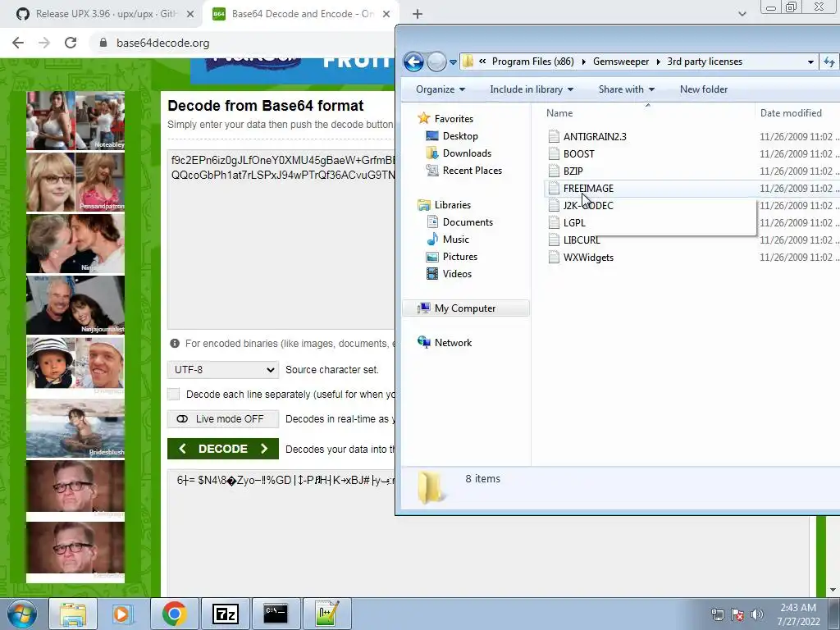Click the New folder button
Screen dimensions: 840x630
click(703, 89)
